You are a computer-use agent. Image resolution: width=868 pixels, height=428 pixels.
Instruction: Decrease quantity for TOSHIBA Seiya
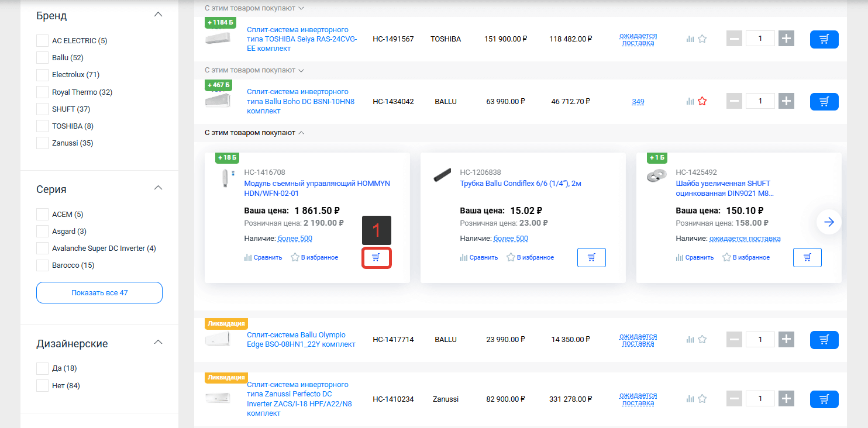tap(734, 39)
